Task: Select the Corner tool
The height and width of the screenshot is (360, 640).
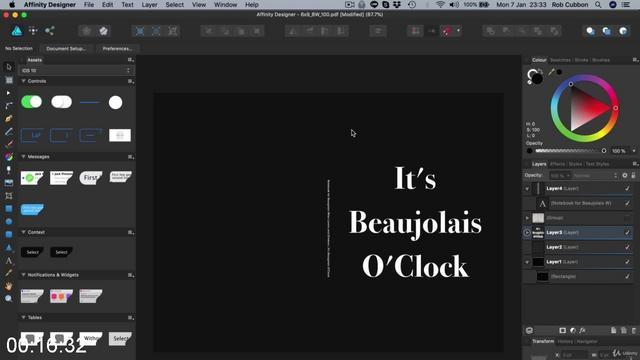Action: click(x=9, y=106)
